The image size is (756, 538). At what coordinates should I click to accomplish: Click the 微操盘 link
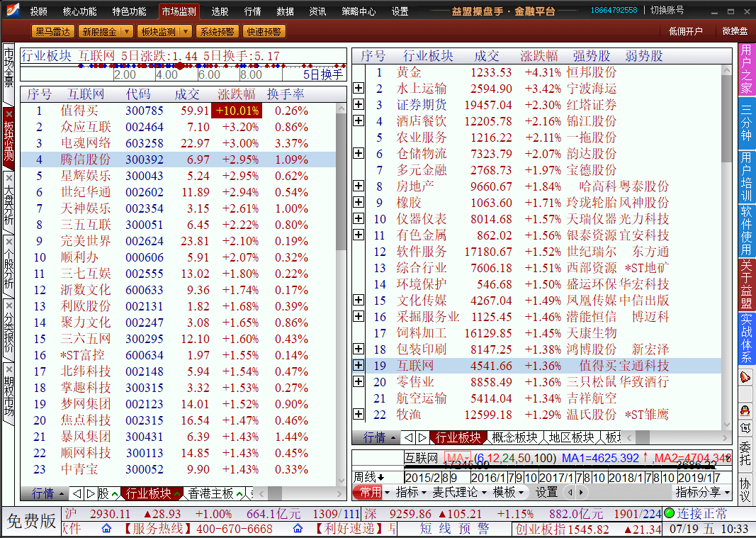click(x=735, y=31)
